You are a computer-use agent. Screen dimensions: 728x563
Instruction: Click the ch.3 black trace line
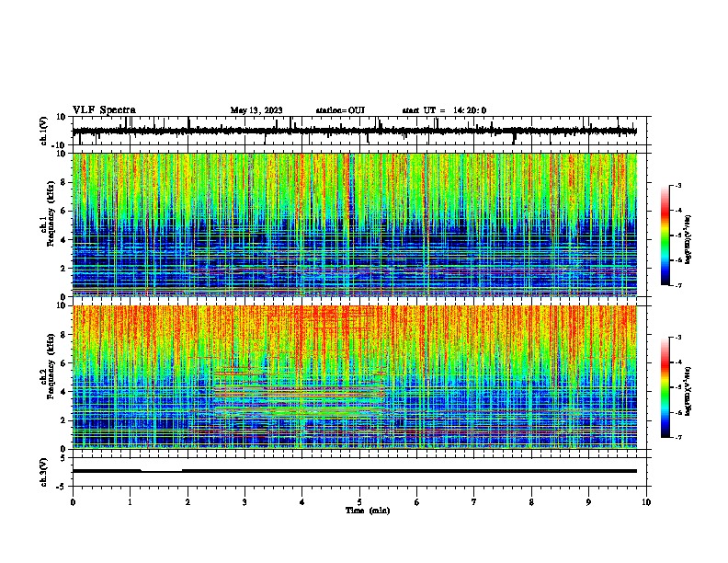(x=354, y=471)
